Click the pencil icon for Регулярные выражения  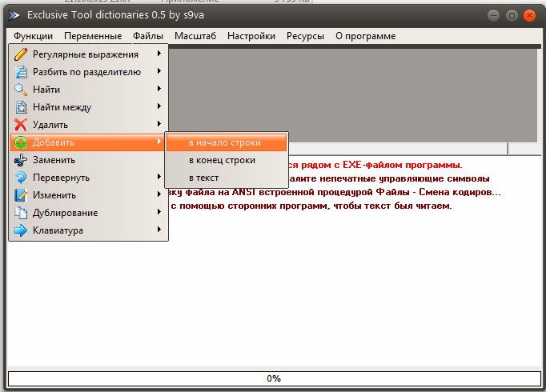pyautogui.click(x=21, y=54)
